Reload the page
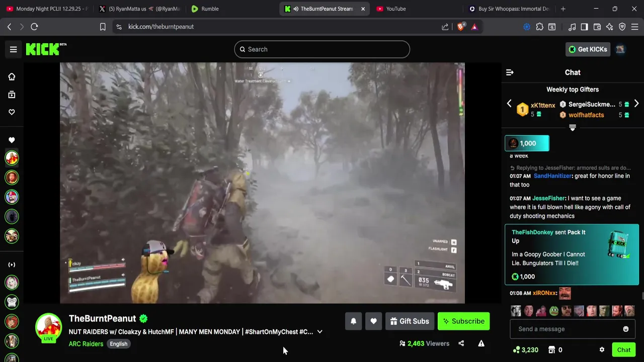This screenshot has width=644, height=362. (34, 27)
